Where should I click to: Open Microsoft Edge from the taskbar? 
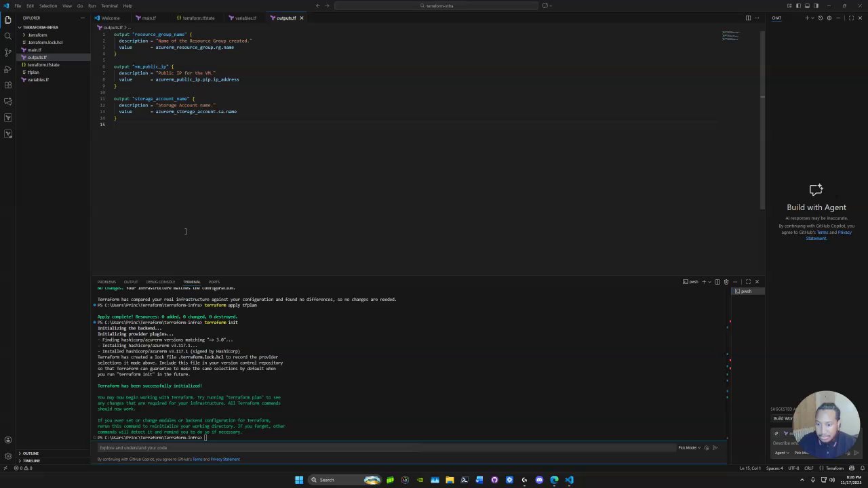[554, 480]
